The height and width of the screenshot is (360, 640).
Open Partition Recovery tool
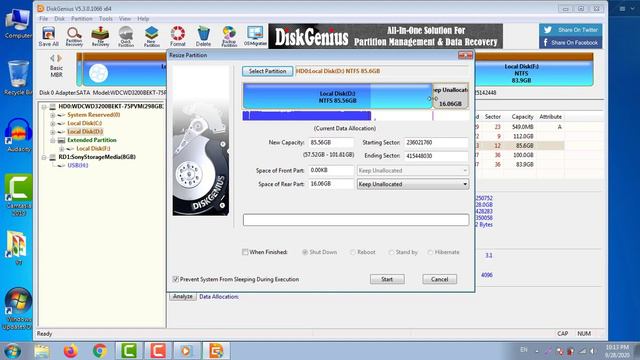74,36
